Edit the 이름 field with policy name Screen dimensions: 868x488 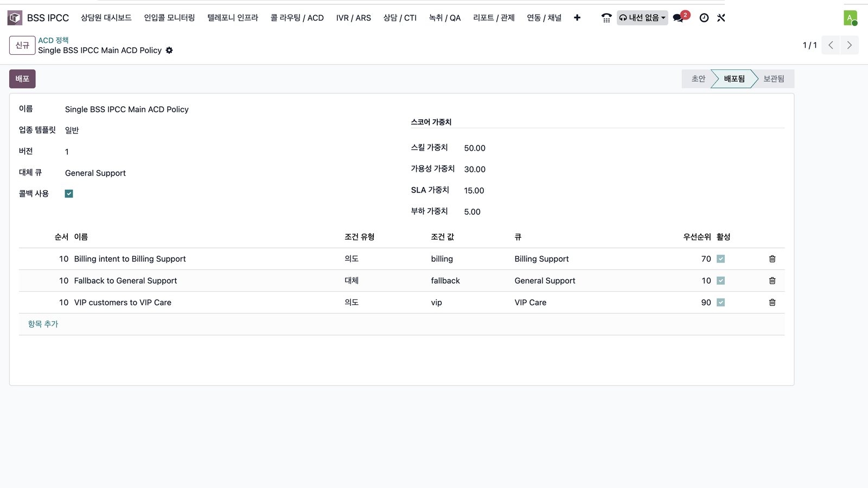[x=127, y=110]
